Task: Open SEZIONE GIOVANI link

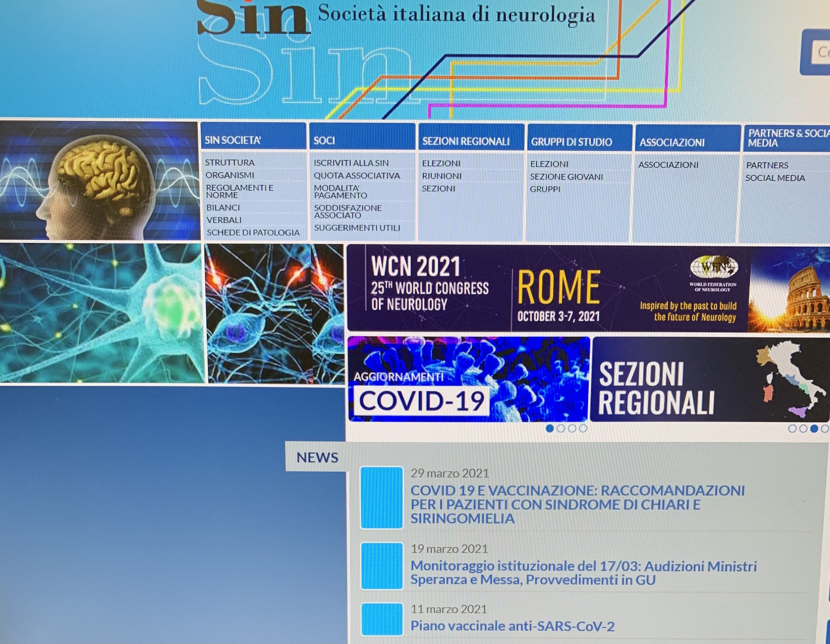Action: point(567,177)
